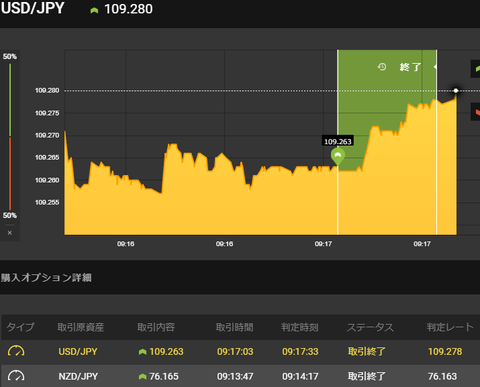Click the 終了 label in green zone

click(x=410, y=67)
